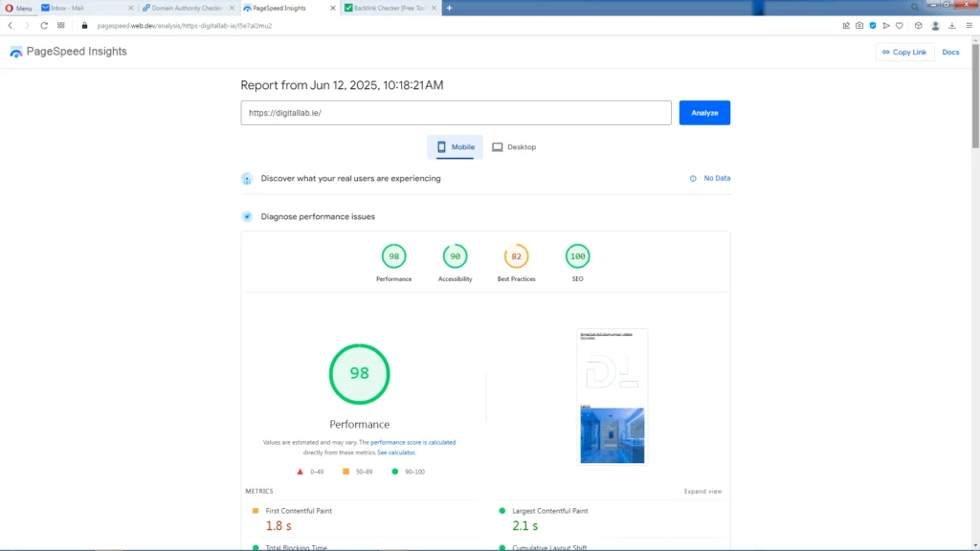This screenshot has height=551, width=980.
Task: Click the 1.8 s metric value
Action: (278, 526)
